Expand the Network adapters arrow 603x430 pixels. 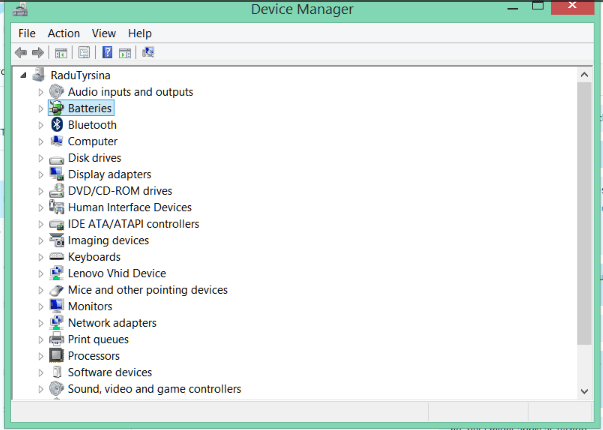(x=41, y=323)
